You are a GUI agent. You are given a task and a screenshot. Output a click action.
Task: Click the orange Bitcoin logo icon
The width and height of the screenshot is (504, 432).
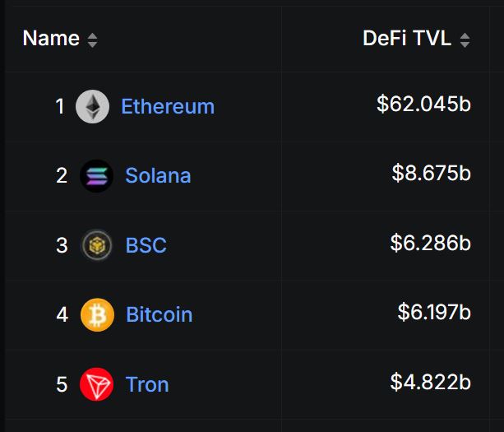tap(97, 315)
